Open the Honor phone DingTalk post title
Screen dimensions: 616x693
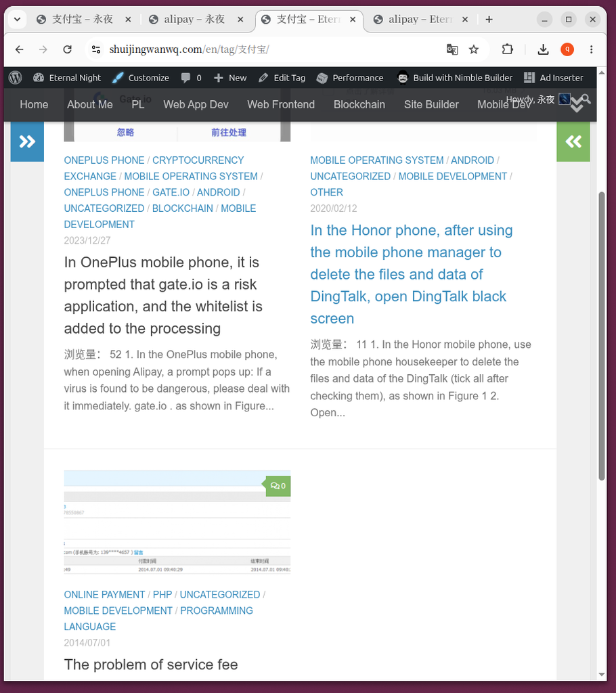pyautogui.click(x=412, y=274)
